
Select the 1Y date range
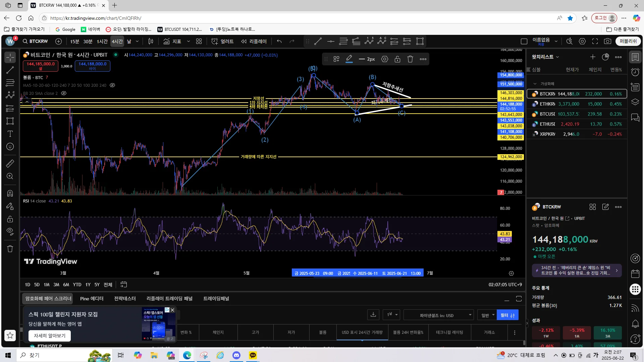[88, 285]
